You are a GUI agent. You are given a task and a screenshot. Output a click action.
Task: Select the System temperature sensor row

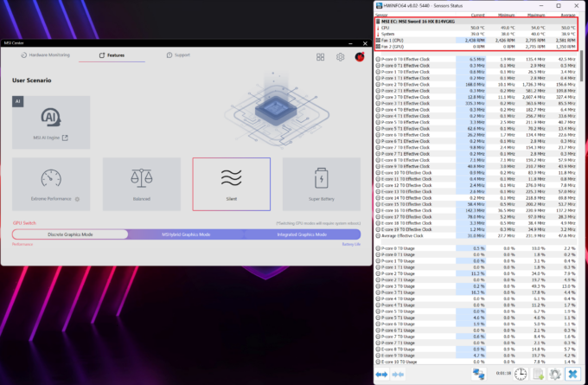pos(476,34)
